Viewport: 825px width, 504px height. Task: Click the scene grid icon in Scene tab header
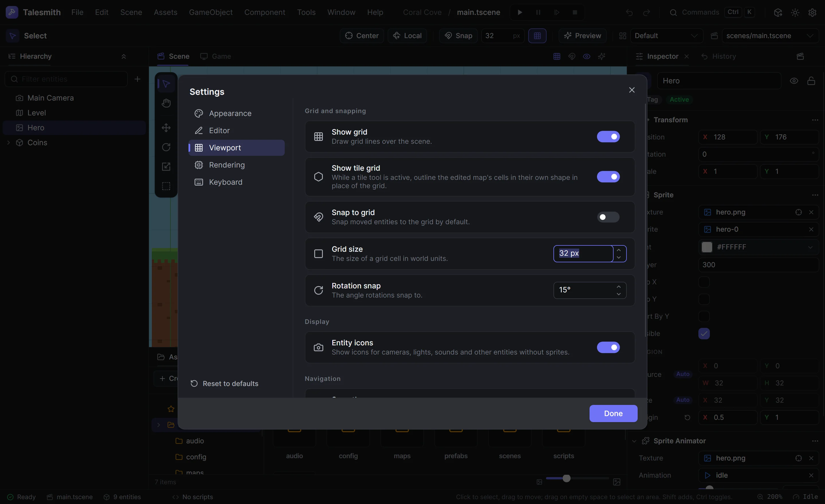pos(557,56)
